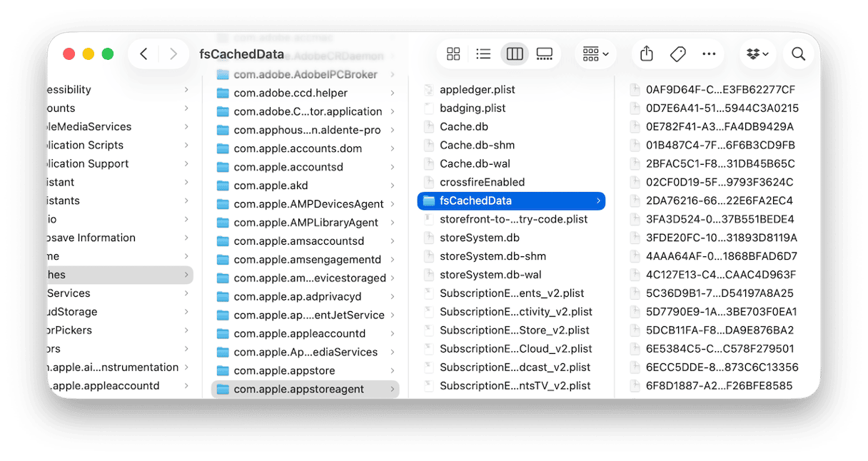Viewport: 868px width, 461px height.
Task: Switch to column view
Action: click(514, 54)
